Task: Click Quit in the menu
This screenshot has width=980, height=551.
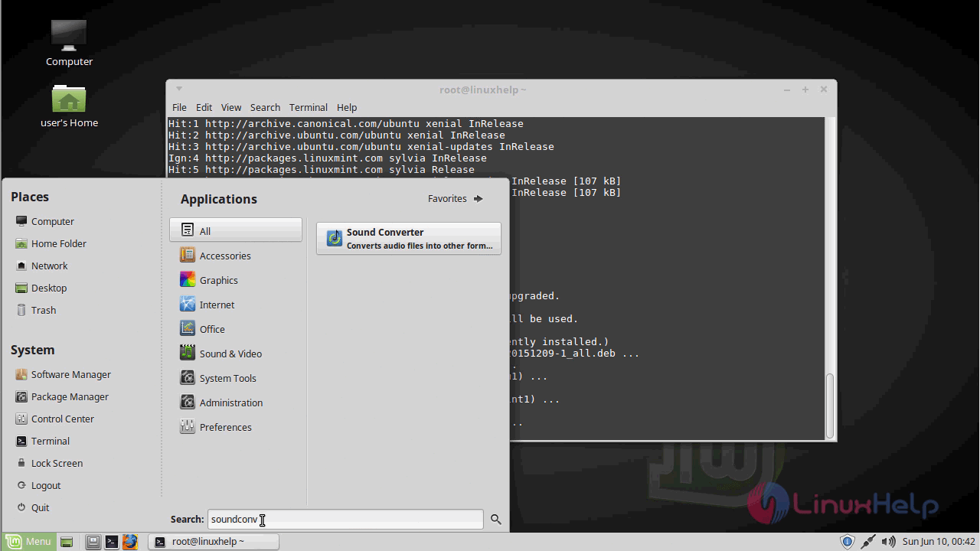Action: pyautogui.click(x=40, y=507)
